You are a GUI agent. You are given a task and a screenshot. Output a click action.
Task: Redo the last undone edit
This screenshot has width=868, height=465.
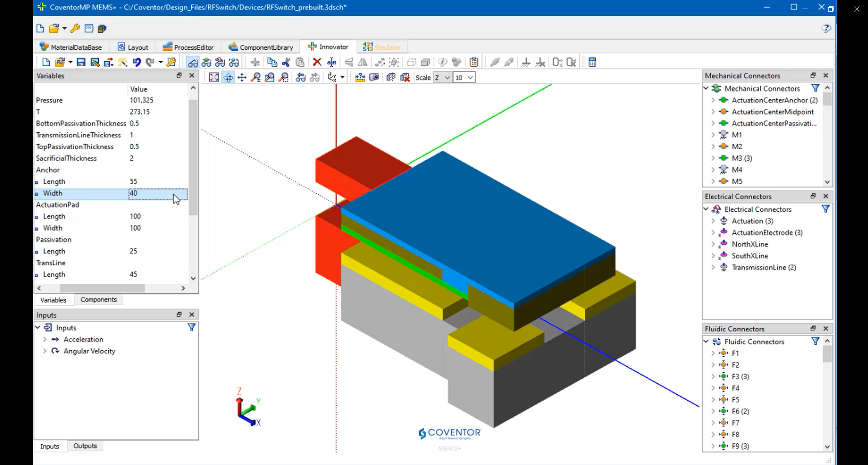pyautogui.click(x=150, y=62)
